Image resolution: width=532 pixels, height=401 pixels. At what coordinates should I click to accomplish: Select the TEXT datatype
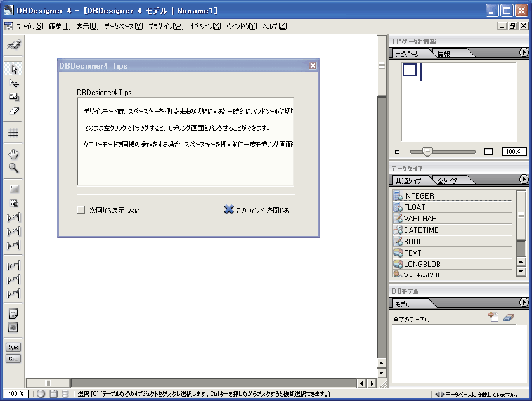pos(453,253)
